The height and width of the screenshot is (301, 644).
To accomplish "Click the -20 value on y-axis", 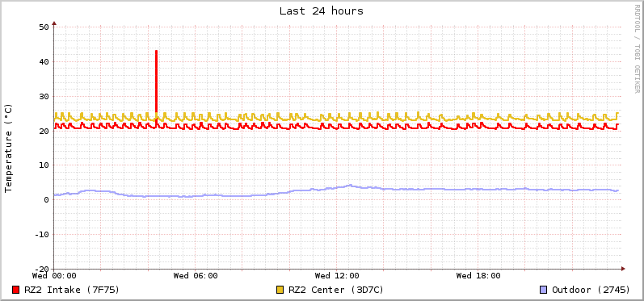I will tap(41, 269).
